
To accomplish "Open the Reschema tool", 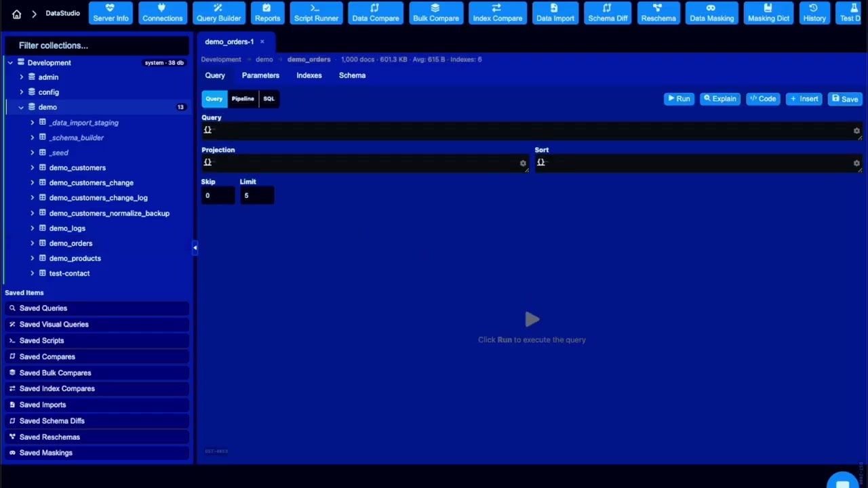I will [658, 13].
